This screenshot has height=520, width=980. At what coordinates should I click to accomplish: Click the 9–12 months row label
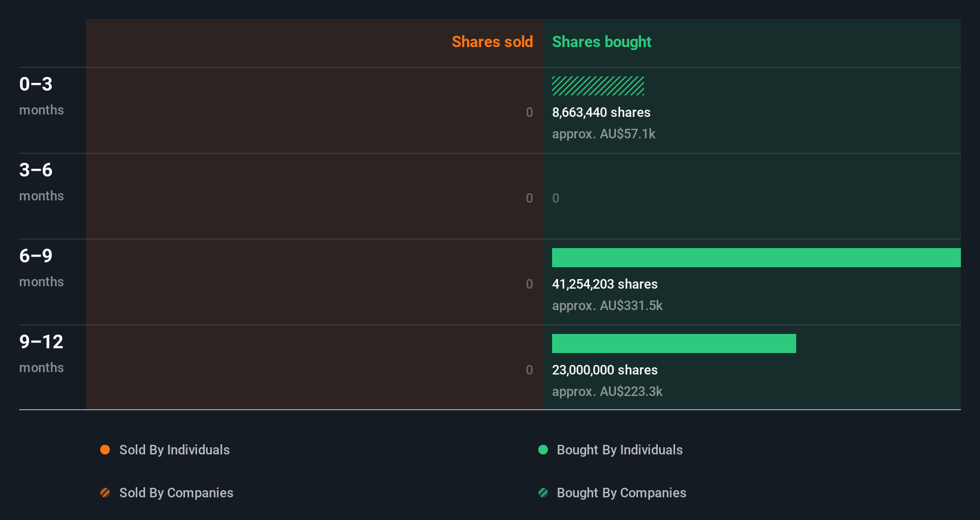point(41,354)
